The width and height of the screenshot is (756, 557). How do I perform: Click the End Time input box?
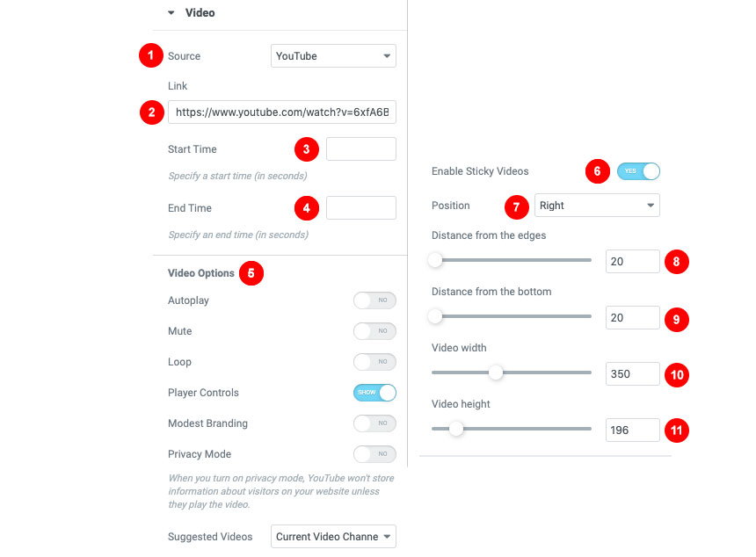click(360, 208)
